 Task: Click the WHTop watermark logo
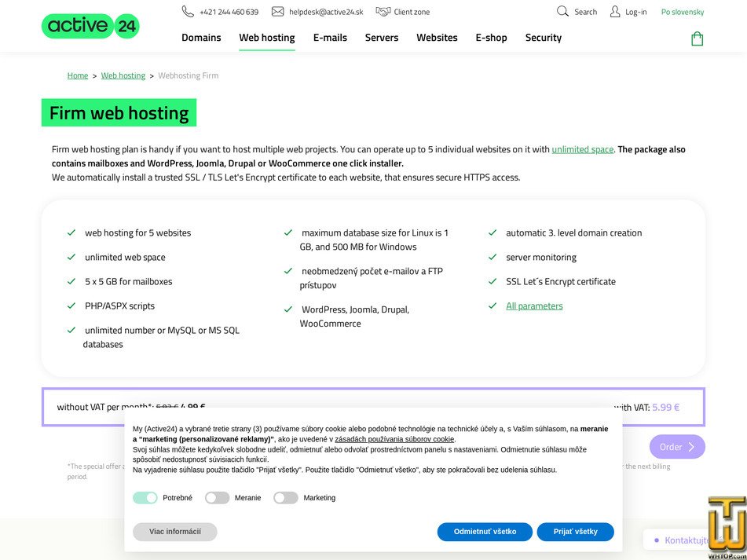click(x=726, y=525)
